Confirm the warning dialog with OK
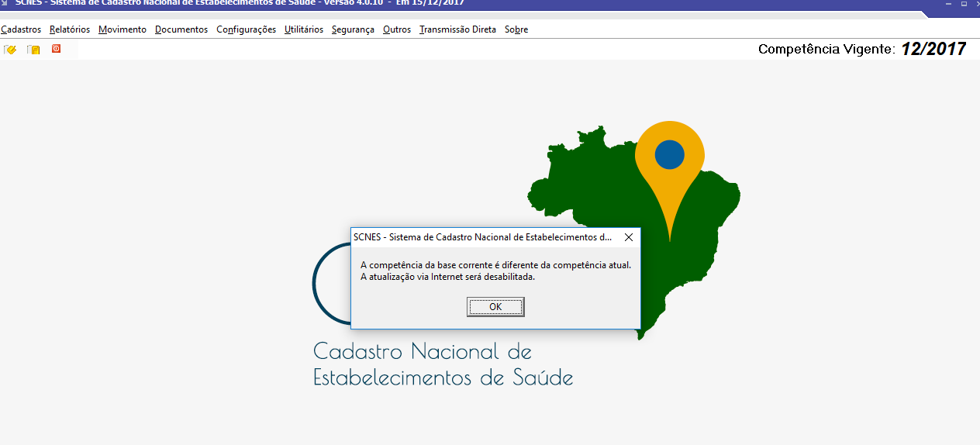The image size is (980, 445). click(495, 307)
